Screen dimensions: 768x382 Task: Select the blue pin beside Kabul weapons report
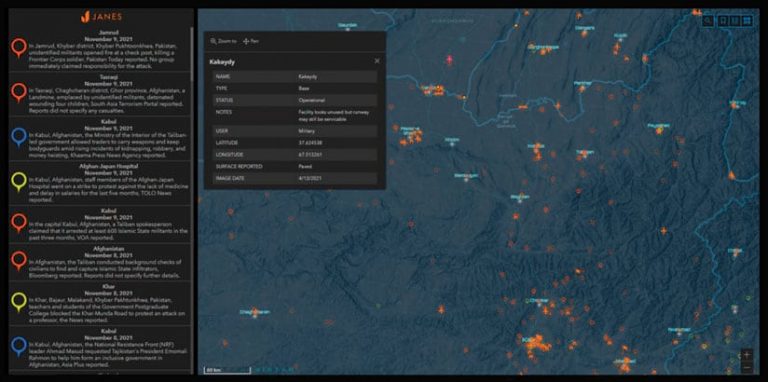19,138
